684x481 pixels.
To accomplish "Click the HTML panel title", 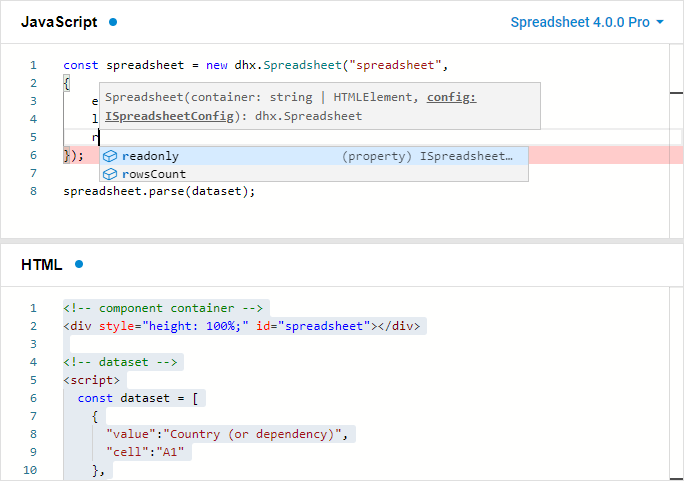I will click(x=42, y=265).
